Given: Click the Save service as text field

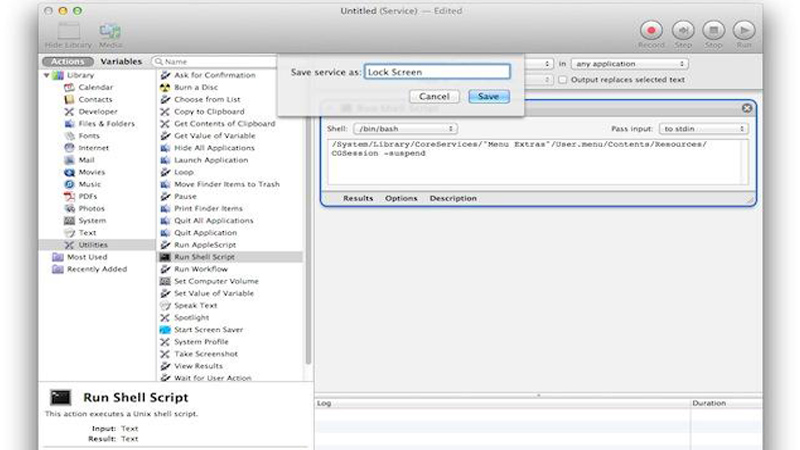Looking at the screenshot, I should pos(437,72).
